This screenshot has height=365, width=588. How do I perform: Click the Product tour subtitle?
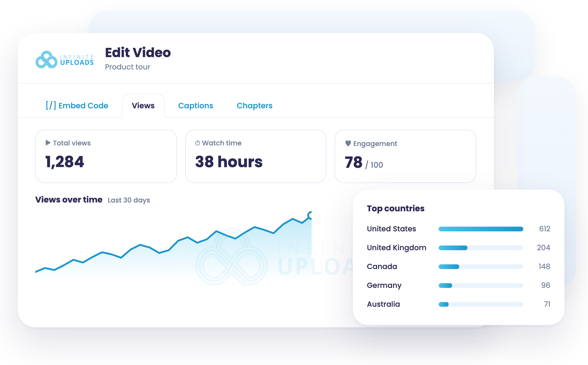tap(128, 67)
